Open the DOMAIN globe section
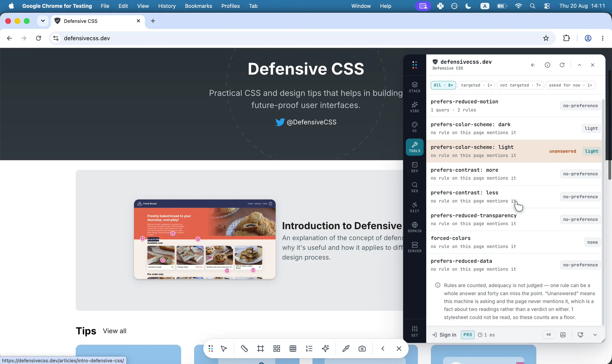This screenshot has width=612, height=364. point(414,227)
